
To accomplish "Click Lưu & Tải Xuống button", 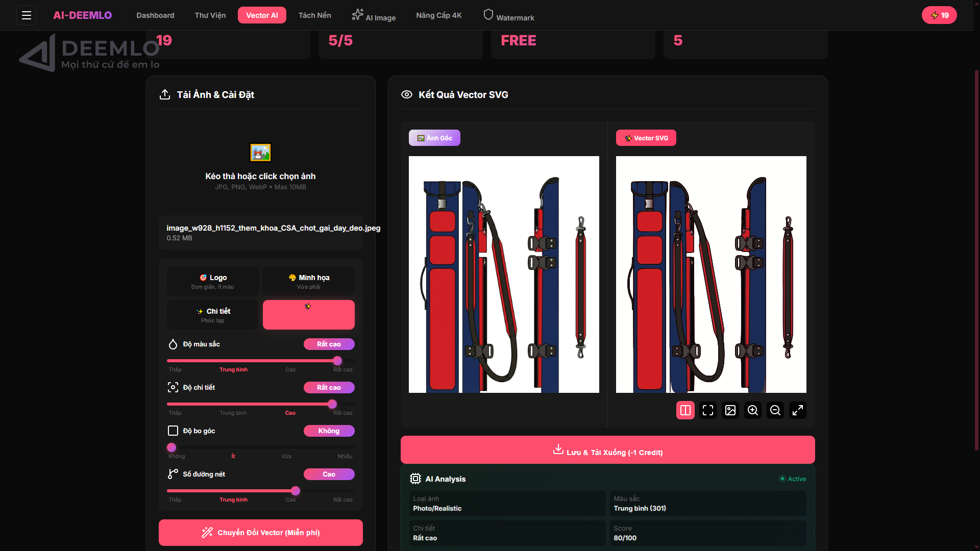I will click(607, 450).
